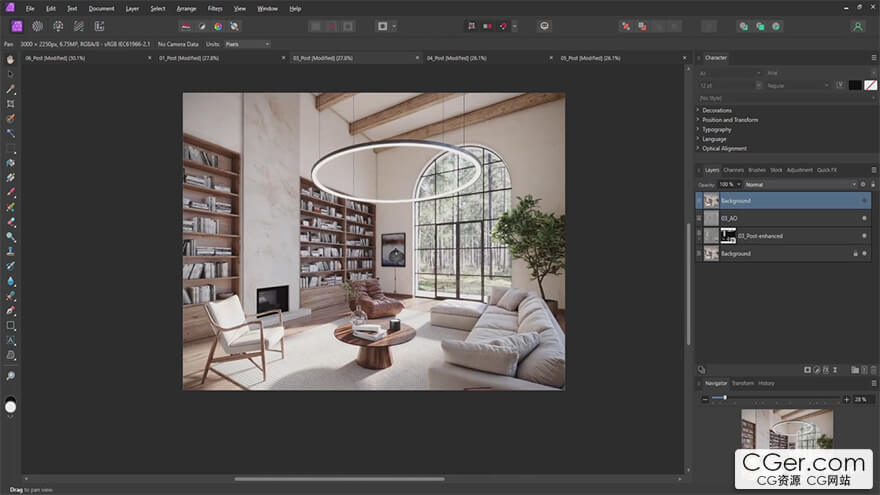Open the layer blend mode Normal dropdown
880x495 pixels.
click(x=800, y=185)
